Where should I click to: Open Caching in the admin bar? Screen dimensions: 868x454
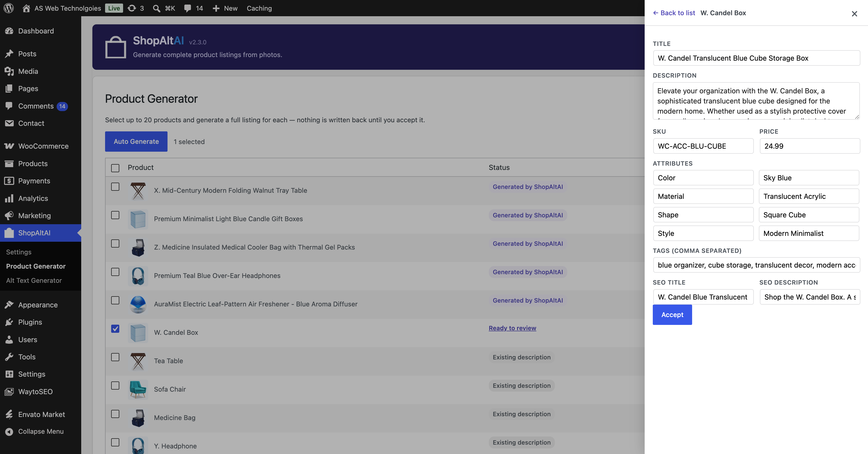click(x=259, y=8)
